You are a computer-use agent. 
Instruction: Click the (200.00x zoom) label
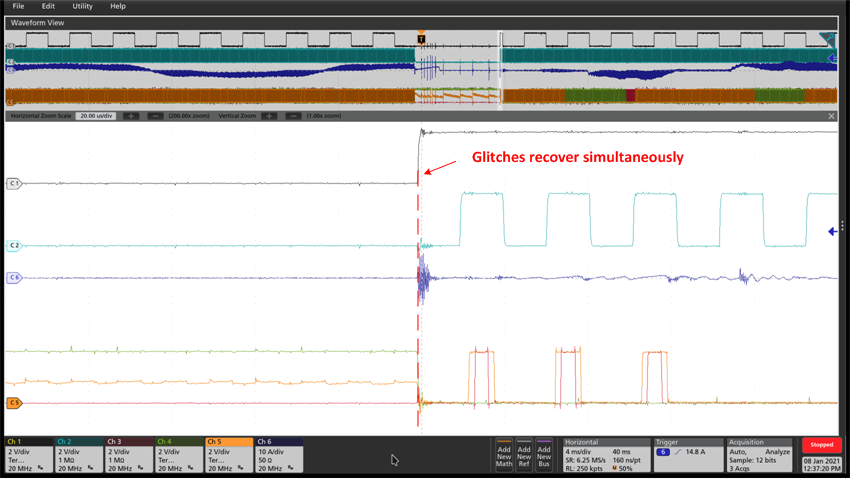188,116
